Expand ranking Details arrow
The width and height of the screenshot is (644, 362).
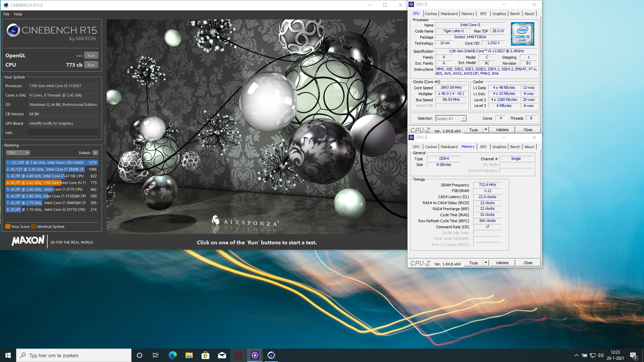click(x=96, y=153)
